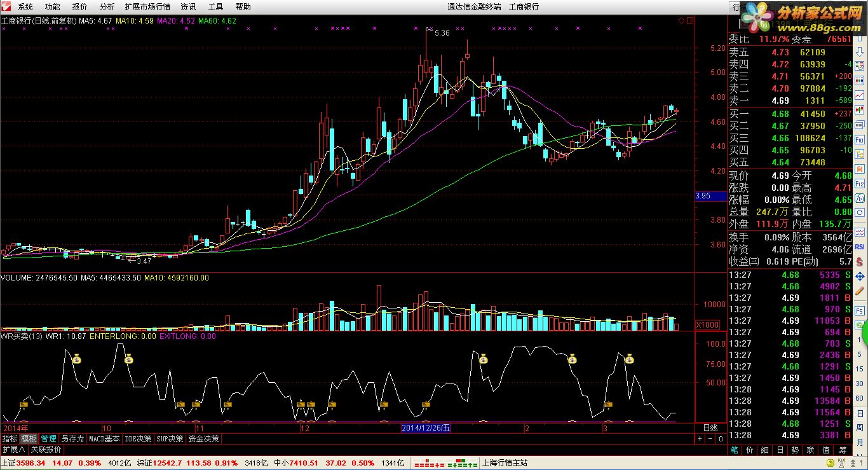Click the 上证 index value 3596.34
This screenshot has height=470, width=868.
pos(31,463)
